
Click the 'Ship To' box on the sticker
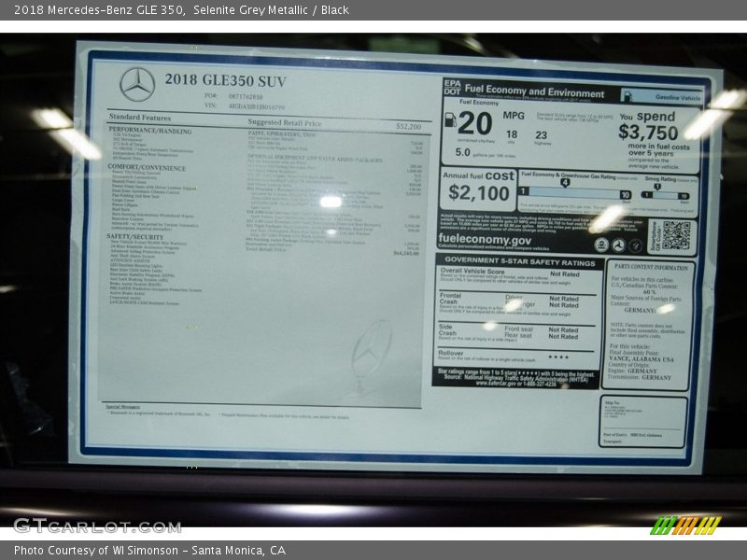click(642, 422)
